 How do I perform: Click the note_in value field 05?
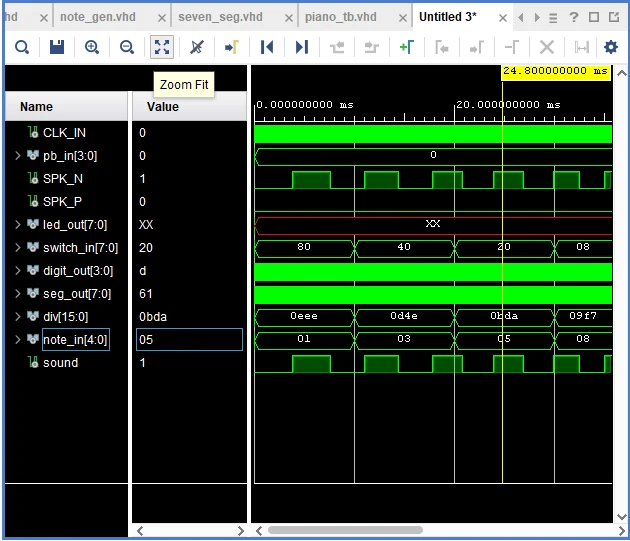189,340
